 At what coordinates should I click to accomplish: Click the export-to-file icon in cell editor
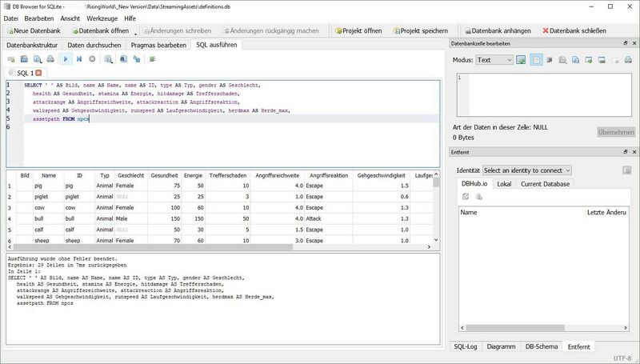pyautogui.click(x=589, y=60)
